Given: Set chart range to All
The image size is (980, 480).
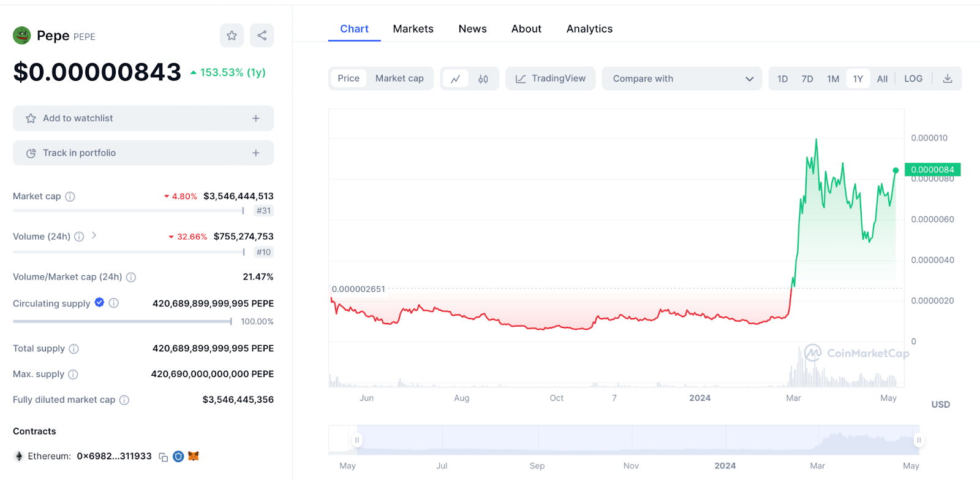Looking at the screenshot, I should [882, 78].
